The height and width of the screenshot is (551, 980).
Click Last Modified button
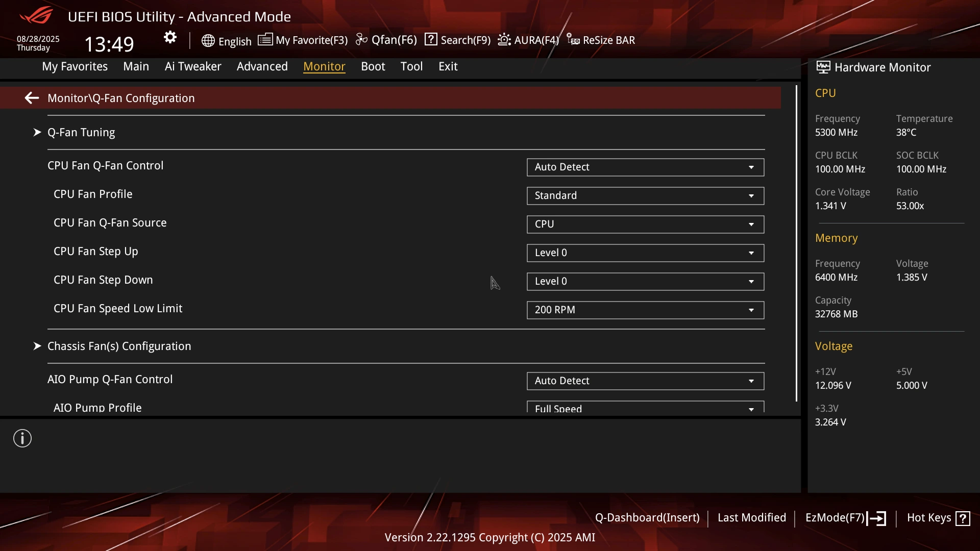coord(751,518)
